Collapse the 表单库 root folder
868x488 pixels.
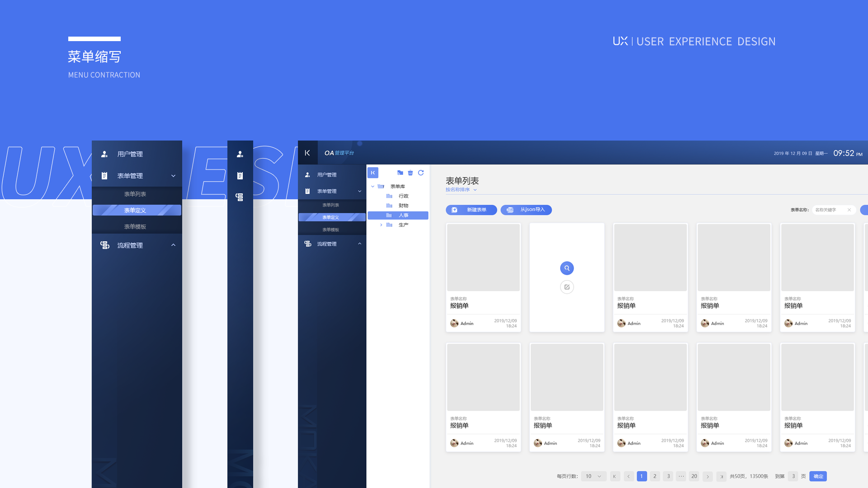373,186
